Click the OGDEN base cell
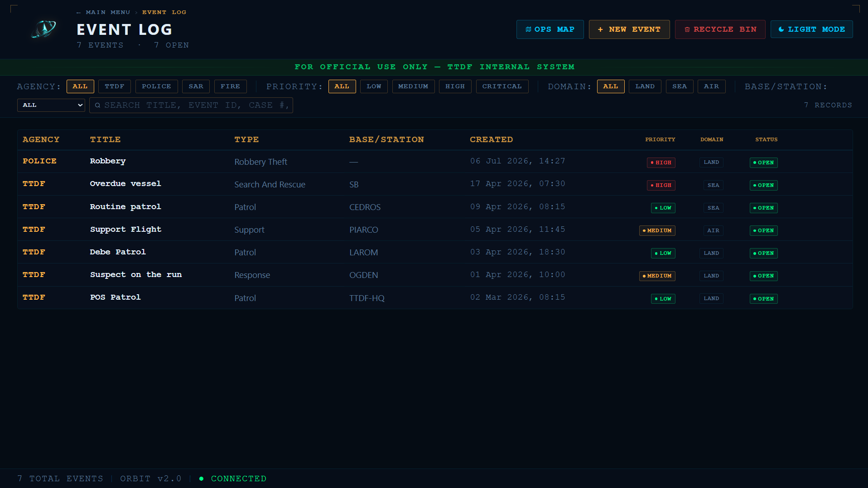868x488 pixels. [363, 275]
